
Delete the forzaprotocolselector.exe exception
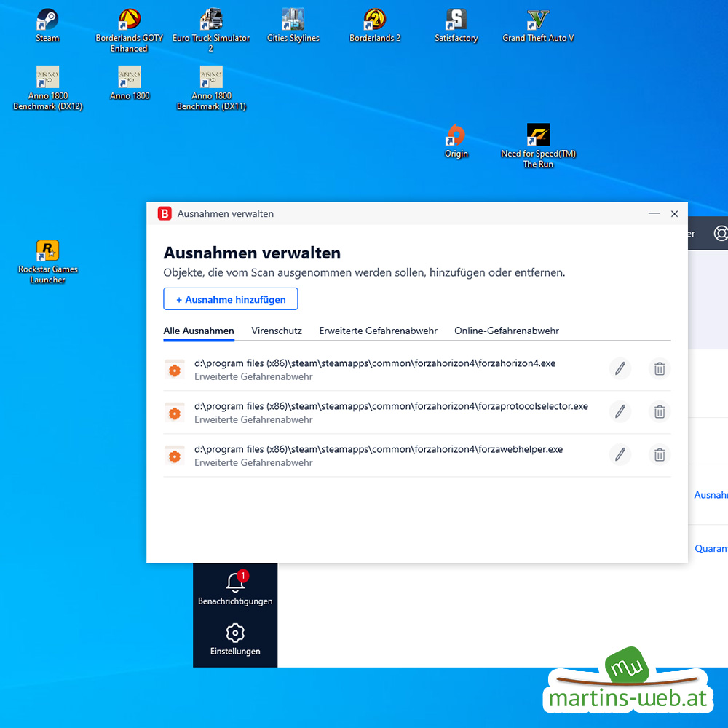pyautogui.click(x=660, y=412)
